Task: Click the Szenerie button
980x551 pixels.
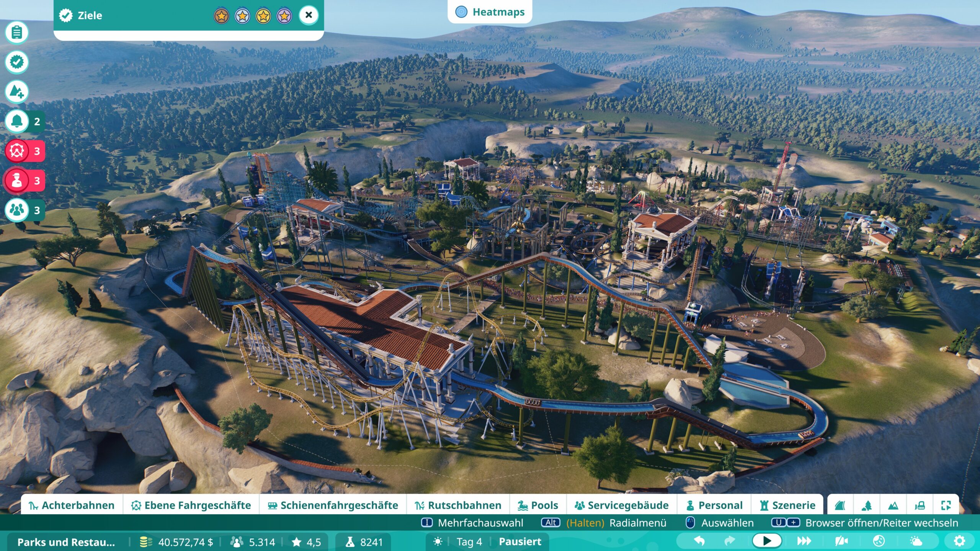Action: click(788, 505)
